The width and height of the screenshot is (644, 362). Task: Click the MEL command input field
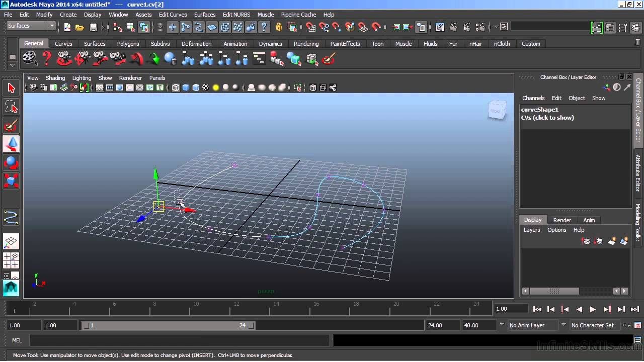point(179,340)
